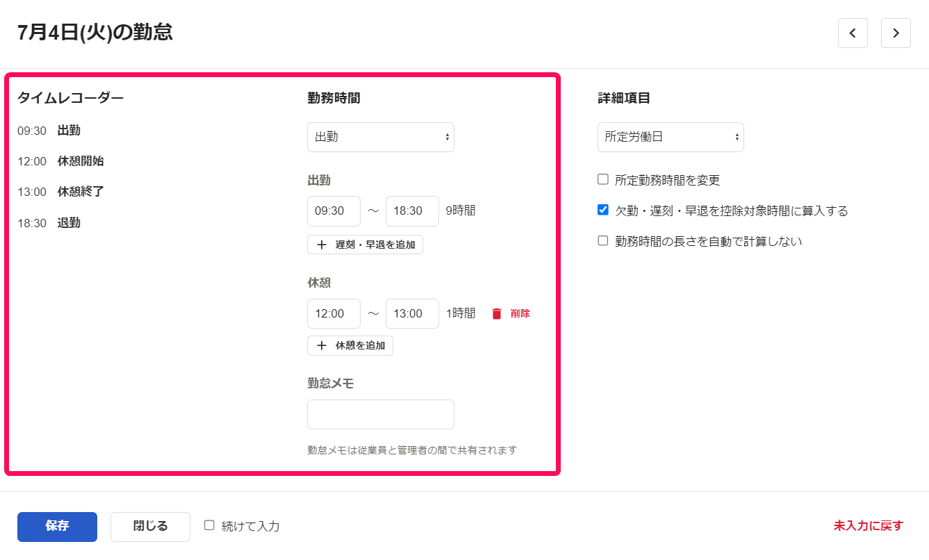The height and width of the screenshot is (560, 929).
Task: Delete the break using the trash icon
Action: tap(495, 313)
